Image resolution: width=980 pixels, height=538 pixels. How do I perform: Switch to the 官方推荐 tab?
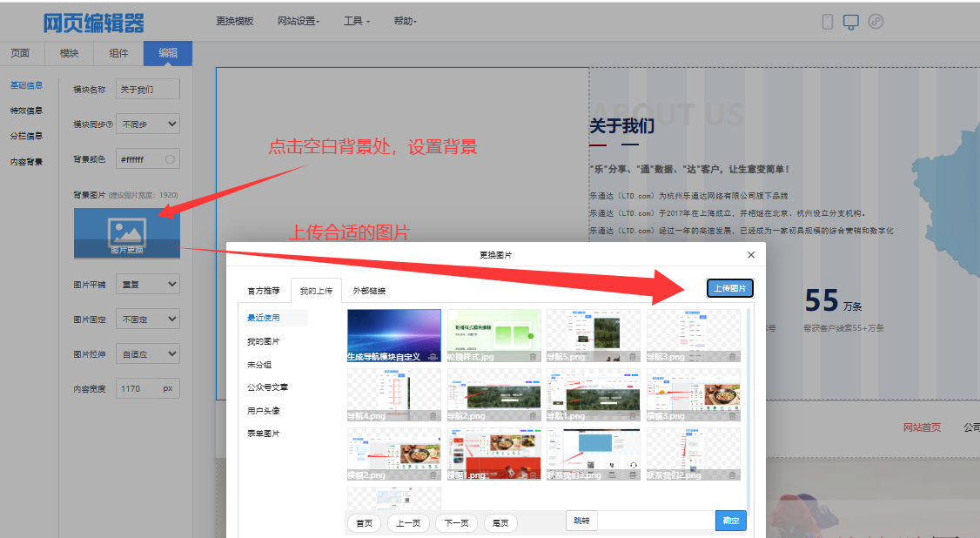(264, 290)
